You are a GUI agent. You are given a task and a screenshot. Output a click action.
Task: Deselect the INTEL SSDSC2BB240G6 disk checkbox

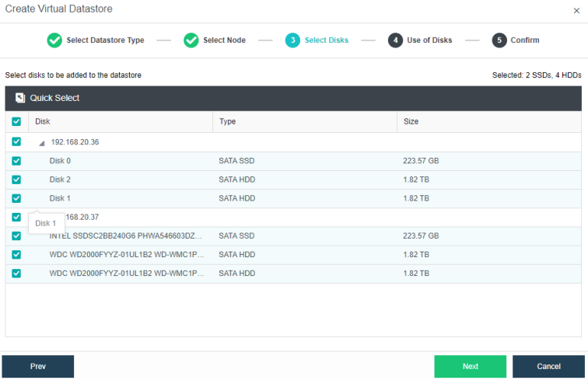coord(16,236)
